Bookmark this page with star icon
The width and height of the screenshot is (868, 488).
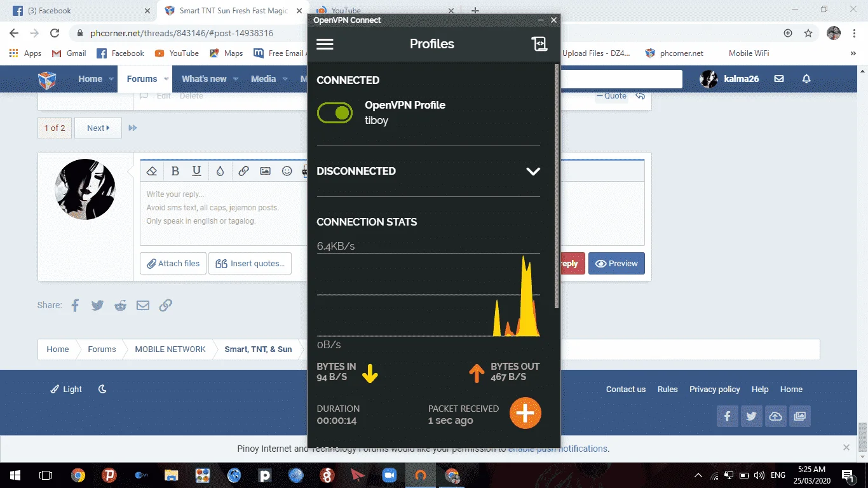click(808, 33)
